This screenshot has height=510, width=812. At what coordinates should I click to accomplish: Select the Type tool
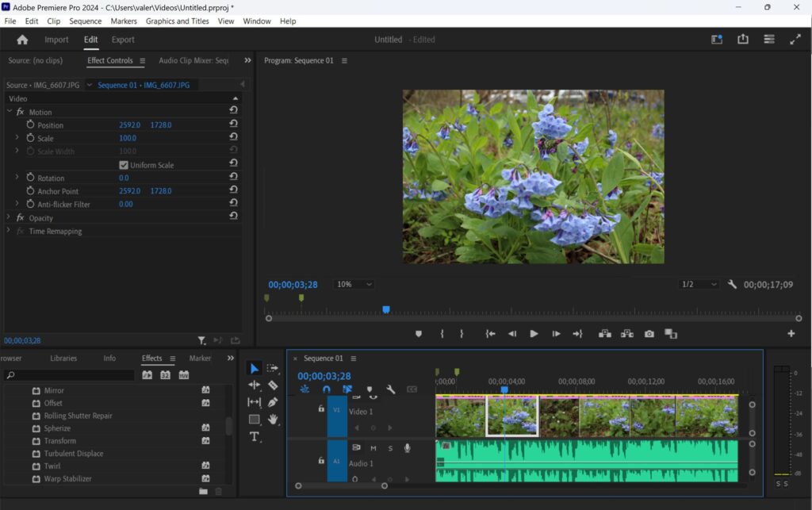(255, 436)
